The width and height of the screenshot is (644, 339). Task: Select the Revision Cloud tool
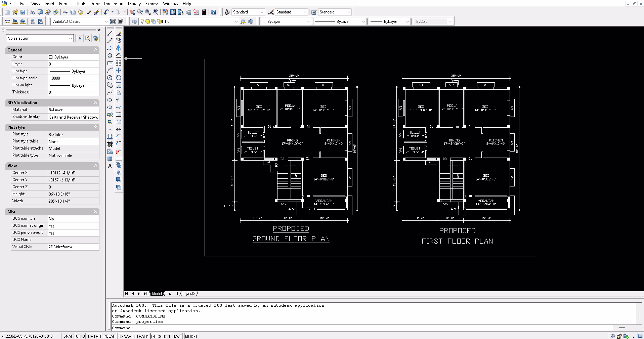tap(110, 85)
